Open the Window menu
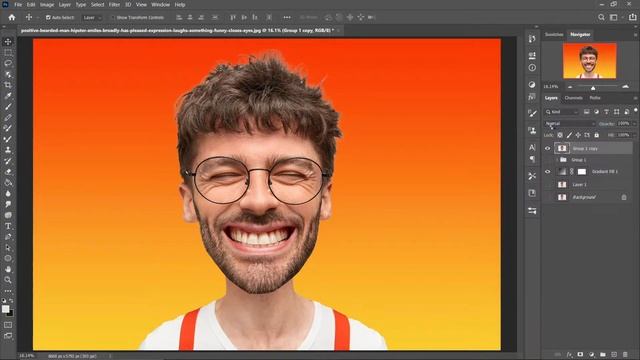The width and height of the screenshot is (640, 360). (160, 4)
